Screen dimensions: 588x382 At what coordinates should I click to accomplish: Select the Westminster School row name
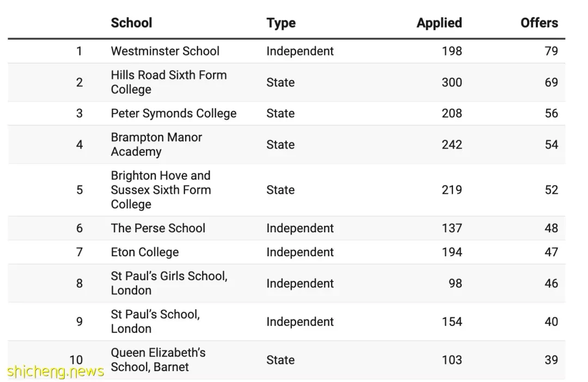click(x=165, y=51)
